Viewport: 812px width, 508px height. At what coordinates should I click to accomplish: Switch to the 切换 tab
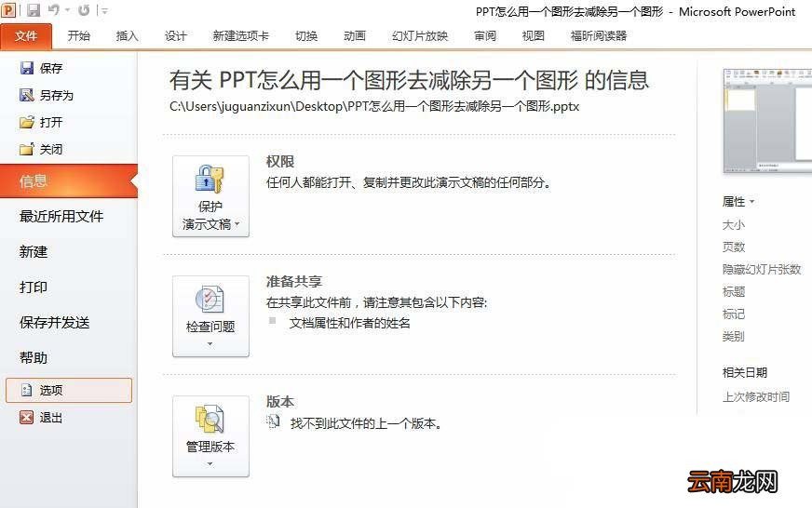pos(306,35)
